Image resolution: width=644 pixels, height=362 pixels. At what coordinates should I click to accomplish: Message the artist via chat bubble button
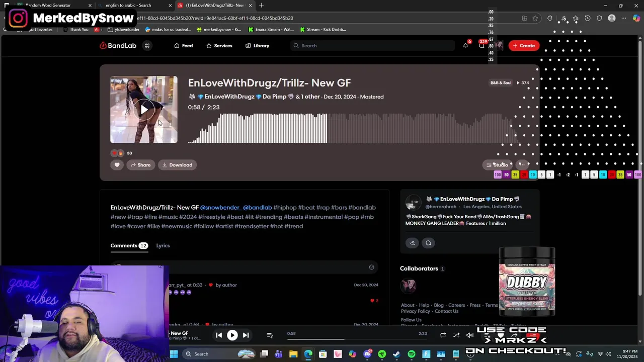428,243
